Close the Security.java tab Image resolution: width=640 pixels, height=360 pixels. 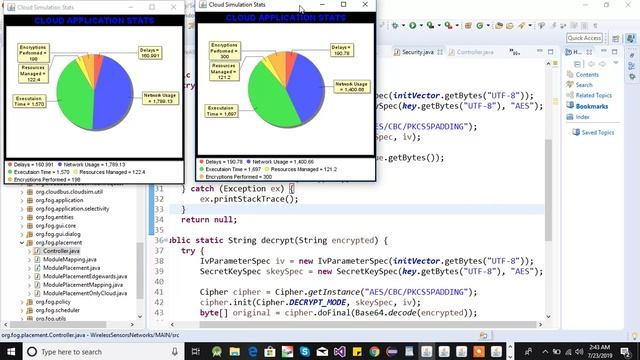(x=440, y=52)
